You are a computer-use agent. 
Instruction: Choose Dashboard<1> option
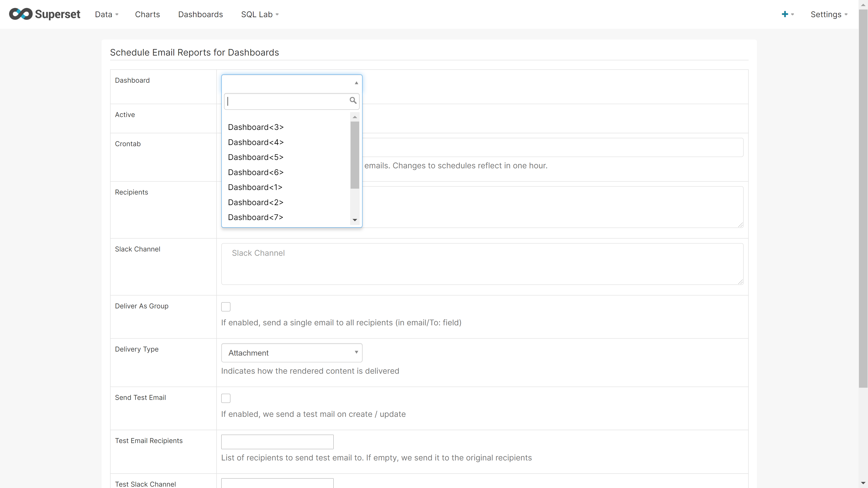(x=255, y=187)
